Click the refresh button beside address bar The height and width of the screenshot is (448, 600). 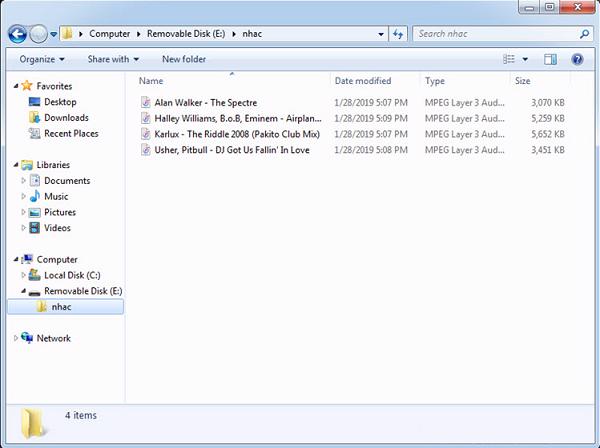click(398, 34)
